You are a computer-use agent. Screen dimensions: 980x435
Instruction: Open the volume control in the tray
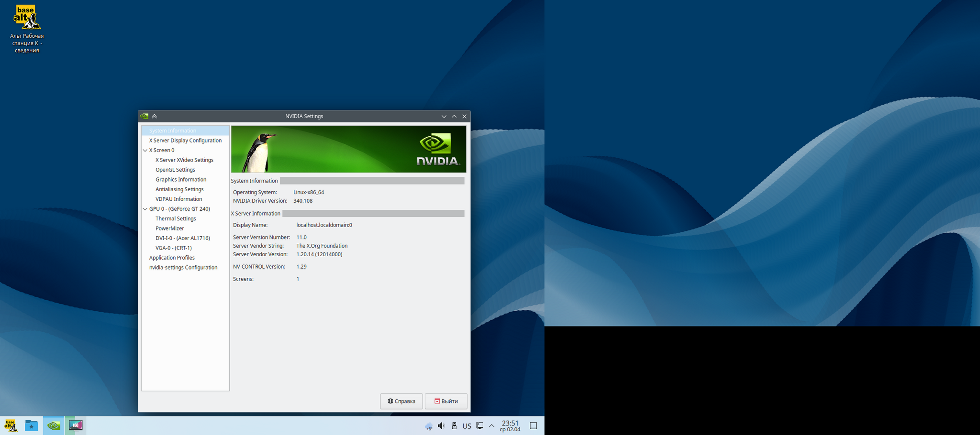tap(441, 425)
